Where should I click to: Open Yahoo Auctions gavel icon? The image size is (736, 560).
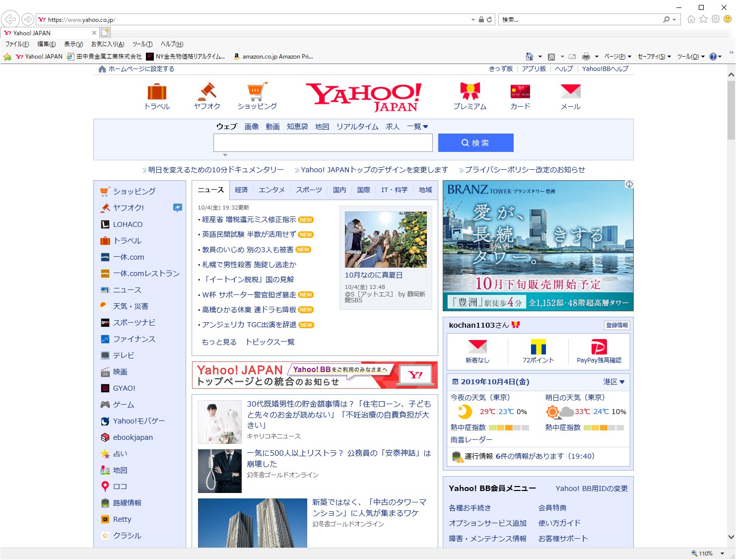[x=207, y=92]
